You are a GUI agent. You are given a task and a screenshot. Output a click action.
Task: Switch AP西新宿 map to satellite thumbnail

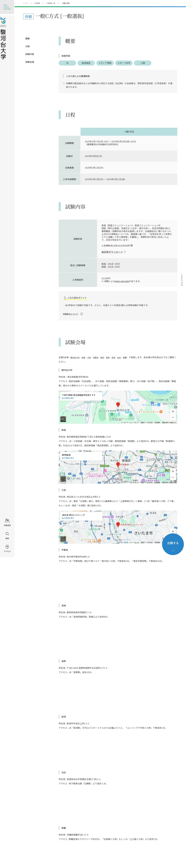coord(63,479)
